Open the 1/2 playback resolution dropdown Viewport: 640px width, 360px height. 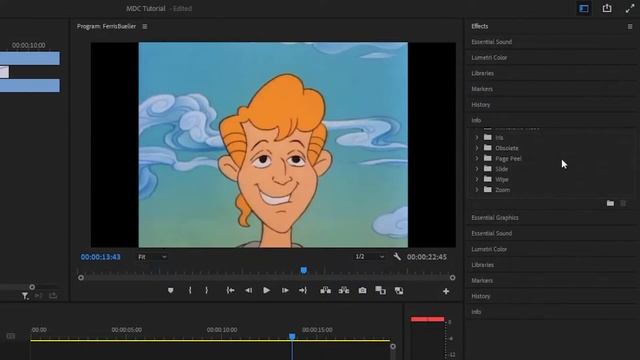click(369, 257)
